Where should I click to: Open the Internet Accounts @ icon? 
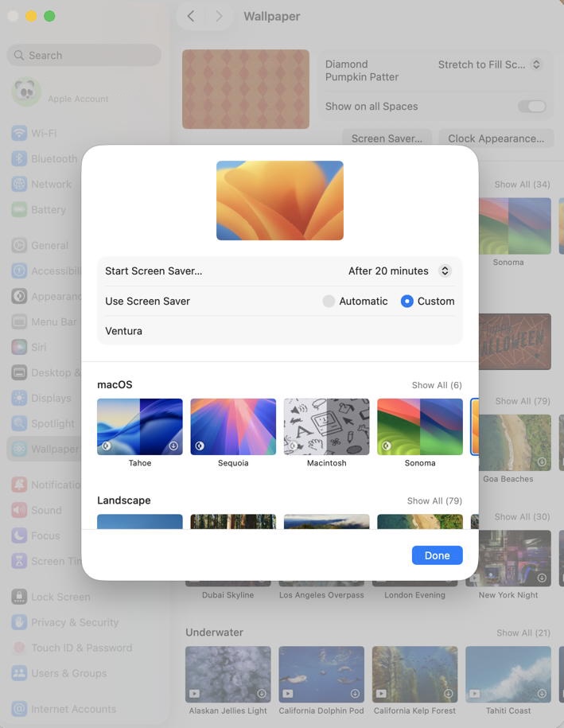click(19, 709)
